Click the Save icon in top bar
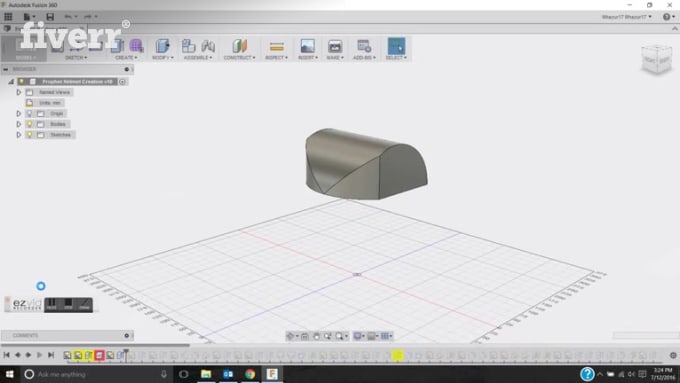The width and height of the screenshot is (680, 383). [50, 17]
